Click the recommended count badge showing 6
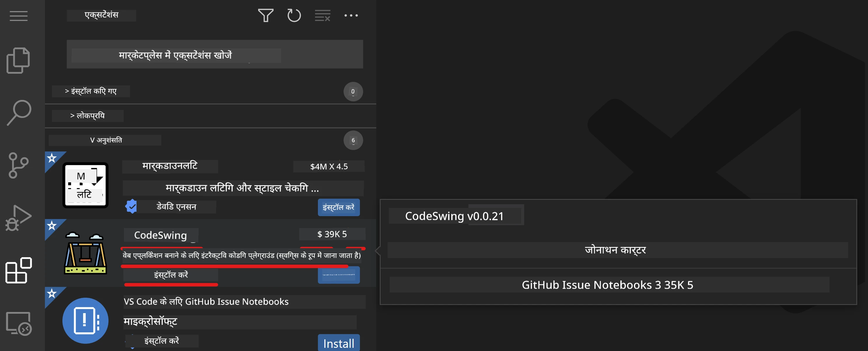 coord(353,140)
